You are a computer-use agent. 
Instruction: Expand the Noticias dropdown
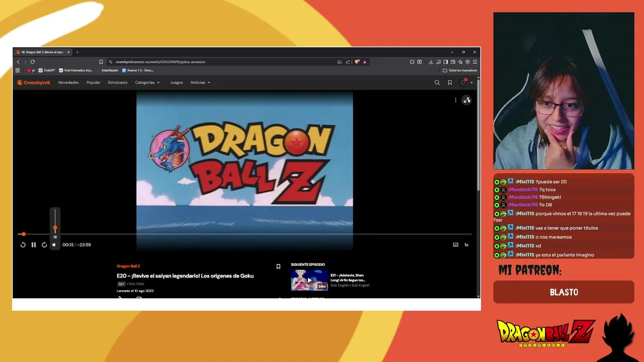tap(200, 82)
